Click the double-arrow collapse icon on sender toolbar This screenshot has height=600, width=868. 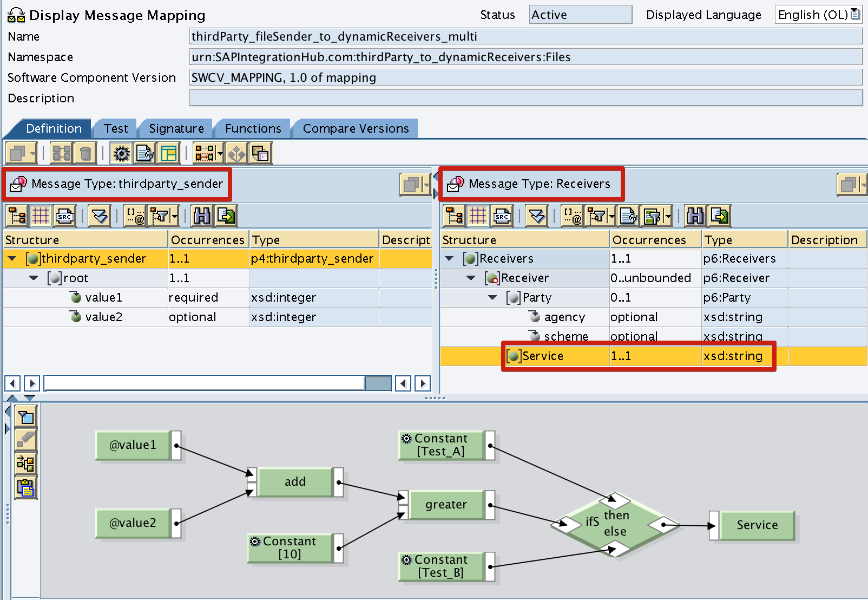(x=99, y=216)
